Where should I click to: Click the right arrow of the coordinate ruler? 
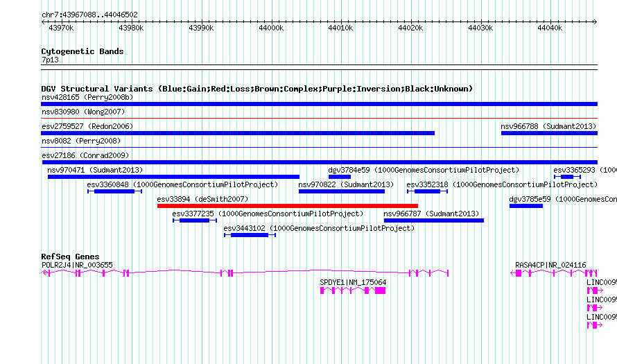click(596, 22)
